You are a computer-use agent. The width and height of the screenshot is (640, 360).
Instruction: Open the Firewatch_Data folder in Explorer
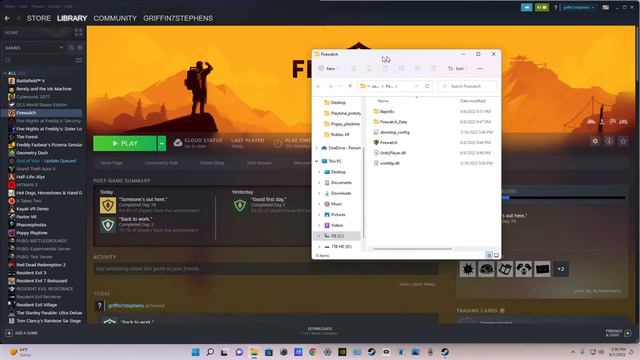pos(393,122)
